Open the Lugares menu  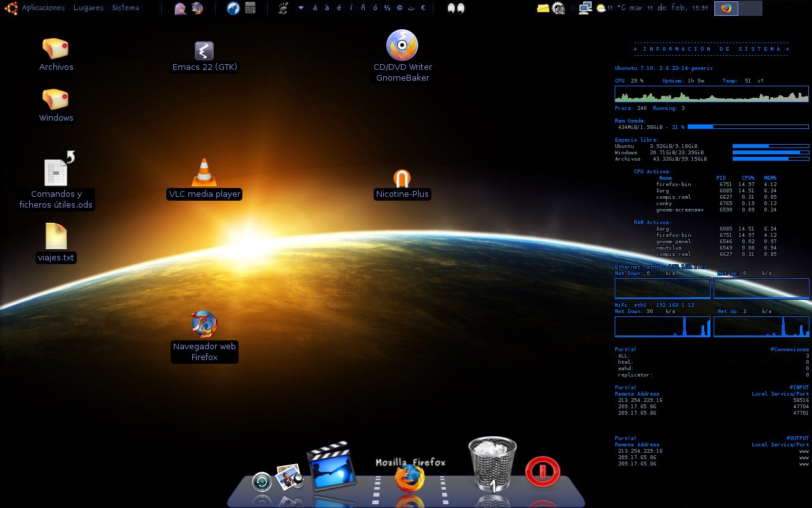click(88, 8)
